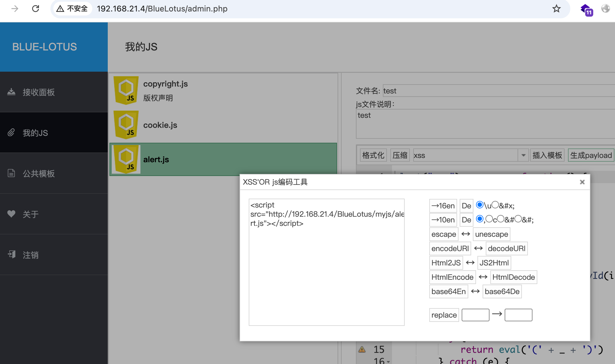Select the &#; radio for decimal encoding
Image resolution: width=615 pixels, height=364 pixels.
pyautogui.click(x=518, y=219)
